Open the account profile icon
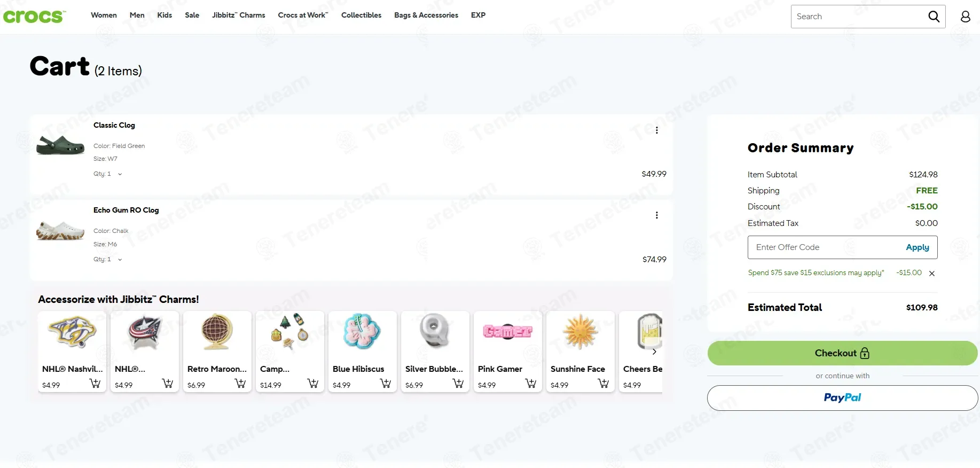This screenshot has width=980, height=468. (x=965, y=17)
